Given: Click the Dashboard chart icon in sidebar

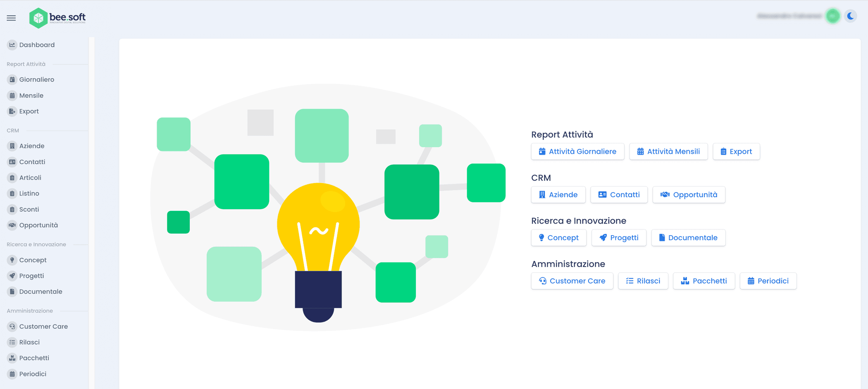Looking at the screenshot, I should (x=12, y=45).
